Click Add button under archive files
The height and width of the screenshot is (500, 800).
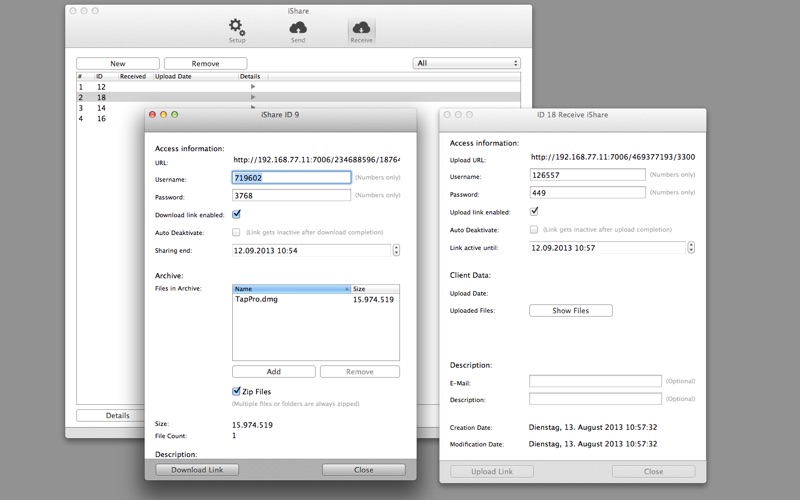273,371
